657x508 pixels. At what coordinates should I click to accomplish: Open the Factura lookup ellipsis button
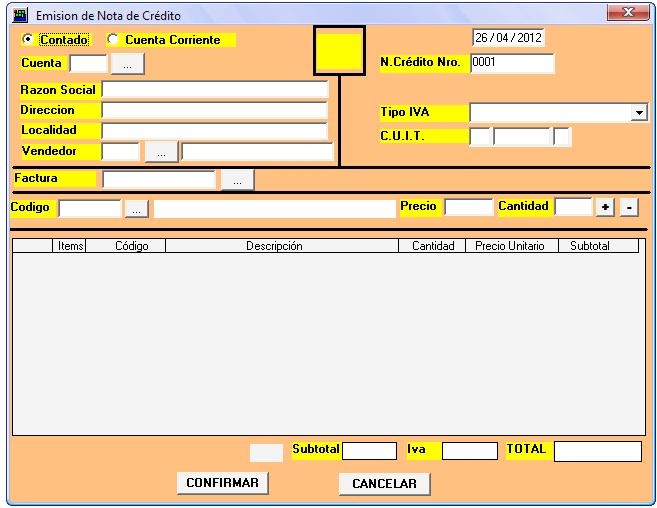pos(237,180)
